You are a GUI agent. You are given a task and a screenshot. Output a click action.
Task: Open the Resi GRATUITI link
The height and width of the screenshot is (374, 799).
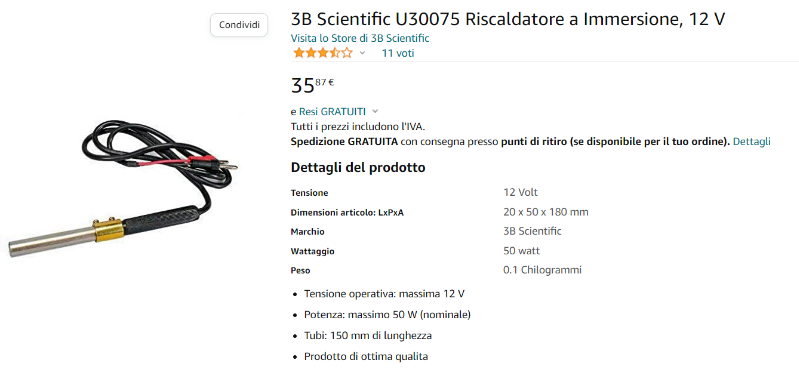[x=332, y=111]
